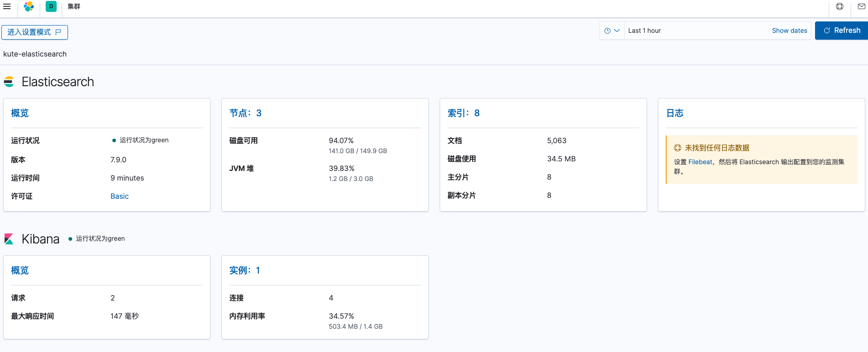Open the 实例: 1 Kibana instances link
The width and height of the screenshot is (868, 352).
point(244,270)
